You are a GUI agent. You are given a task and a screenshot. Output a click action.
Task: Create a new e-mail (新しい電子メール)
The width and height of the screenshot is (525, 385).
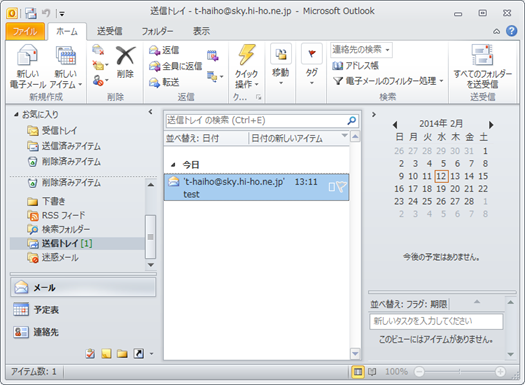(28, 66)
